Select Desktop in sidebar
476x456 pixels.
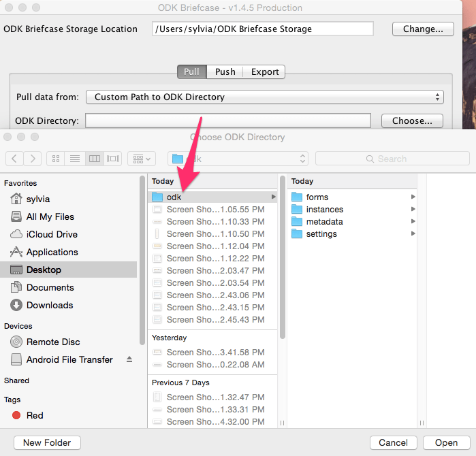68,270
